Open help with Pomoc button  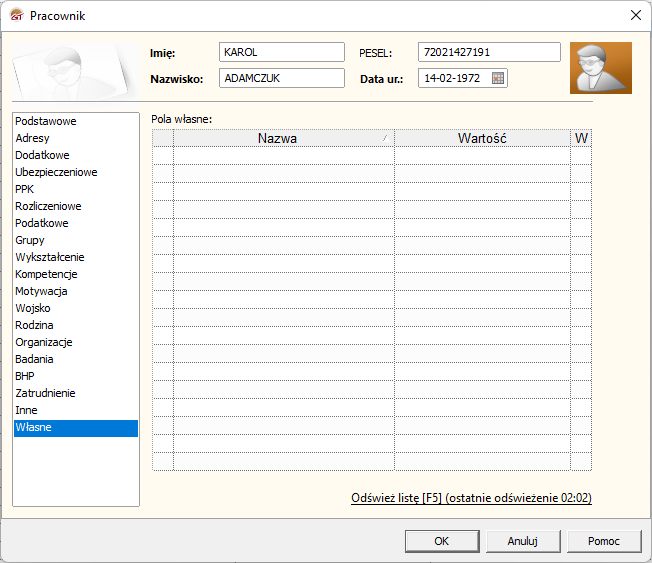click(604, 541)
